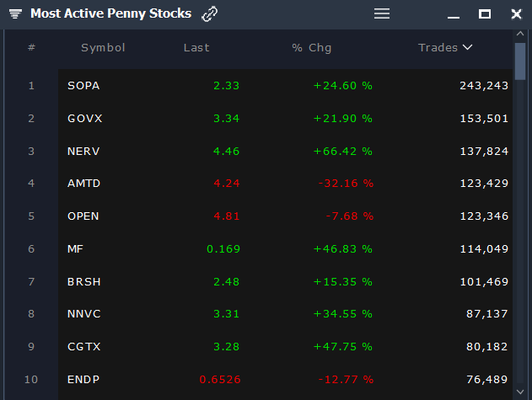
Task: Click trades count 101,469
Action: click(x=484, y=282)
